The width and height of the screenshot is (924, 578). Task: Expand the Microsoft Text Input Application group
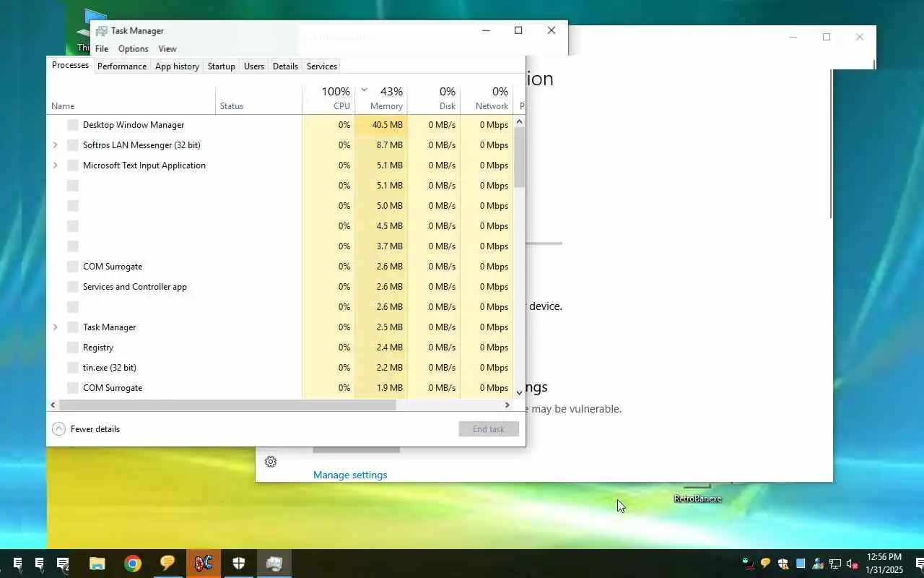(x=55, y=165)
